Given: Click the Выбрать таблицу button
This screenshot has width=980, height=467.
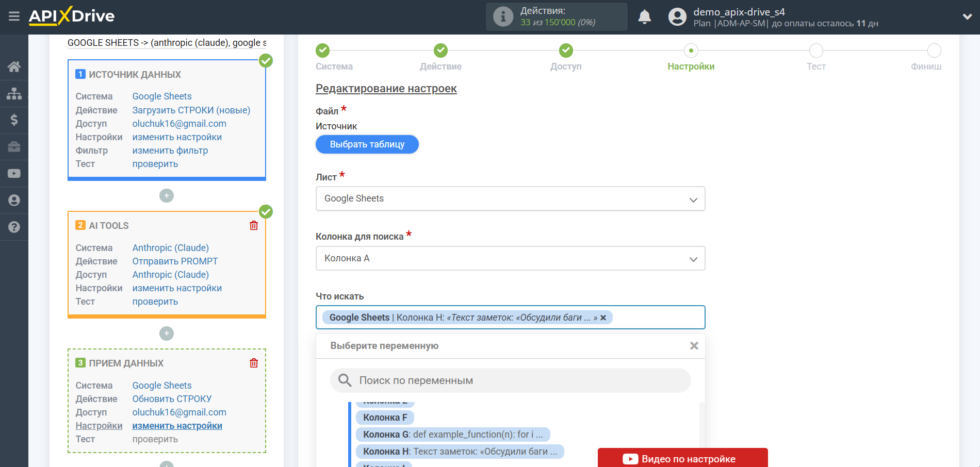Looking at the screenshot, I should (x=367, y=144).
